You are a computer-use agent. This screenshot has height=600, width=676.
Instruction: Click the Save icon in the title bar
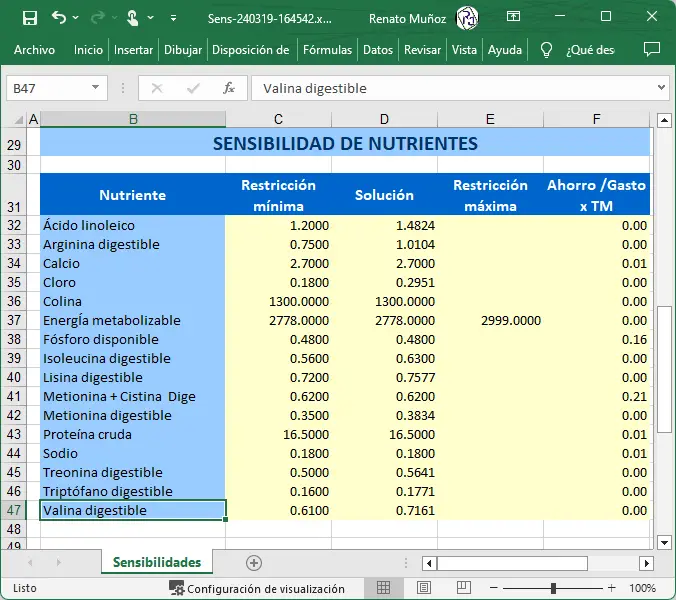(29, 18)
